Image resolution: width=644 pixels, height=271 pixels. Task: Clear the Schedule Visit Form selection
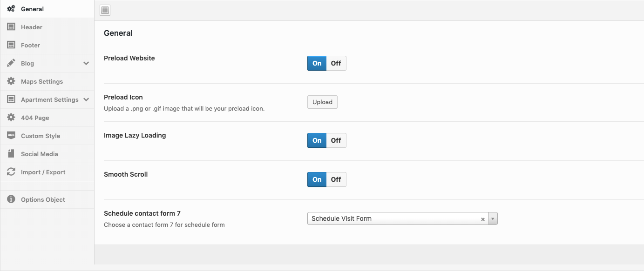click(483, 219)
